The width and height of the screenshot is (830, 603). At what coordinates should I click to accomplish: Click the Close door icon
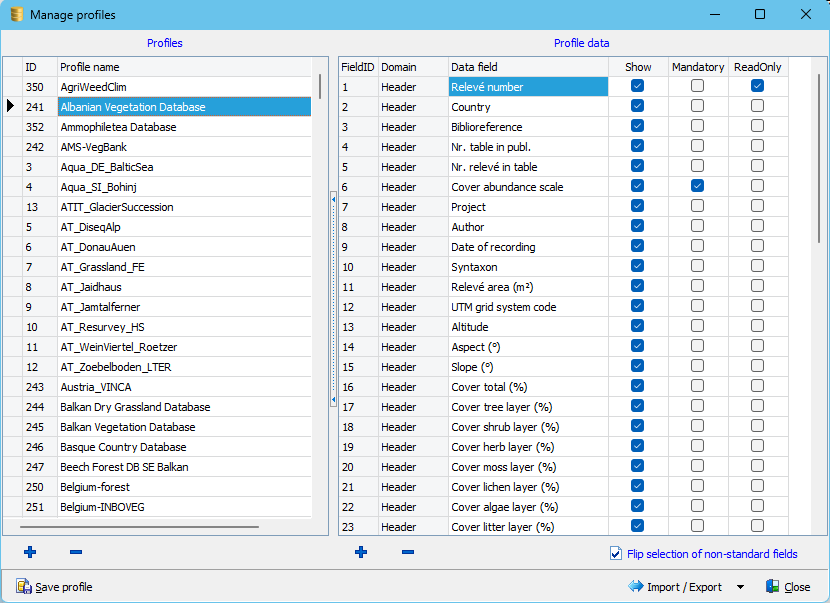(x=773, y=587)
